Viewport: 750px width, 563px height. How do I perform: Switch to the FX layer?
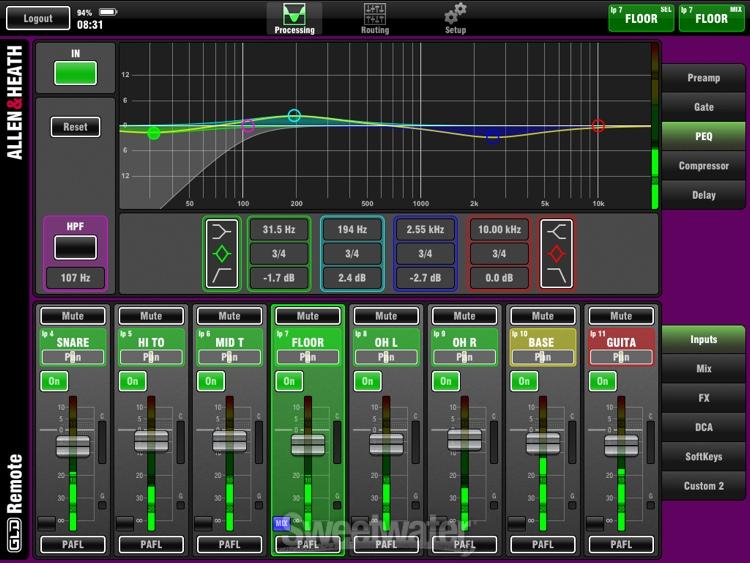pos(703,398)
